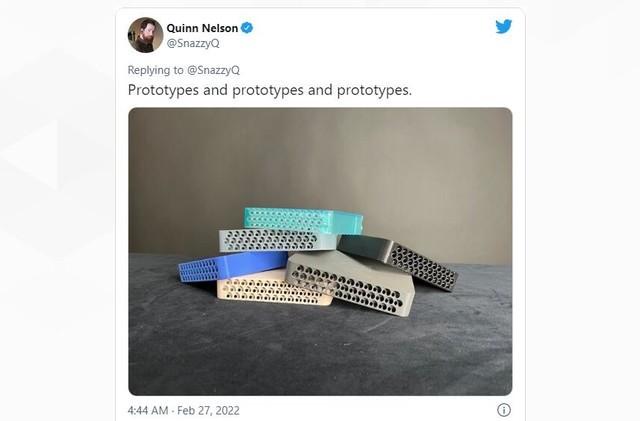Click empty card space beside the timestamp
640x421 pixels.
tap(367, 410)
